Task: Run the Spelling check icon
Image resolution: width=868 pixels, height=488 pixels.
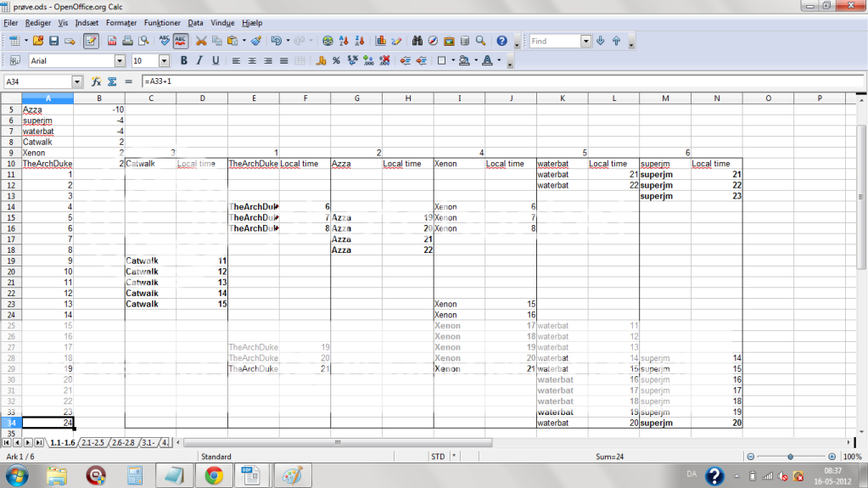Action: pyautogui.click(x=165, y=41)
